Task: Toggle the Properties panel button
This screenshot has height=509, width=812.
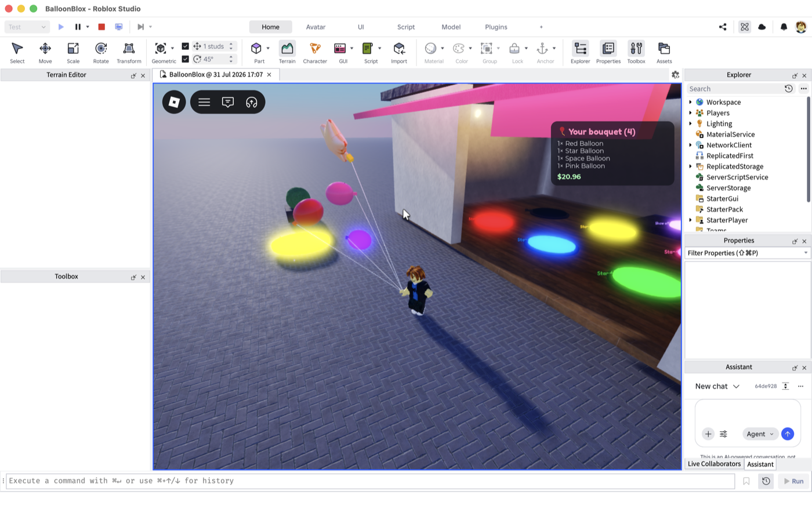Action: [x=608, y=52]
